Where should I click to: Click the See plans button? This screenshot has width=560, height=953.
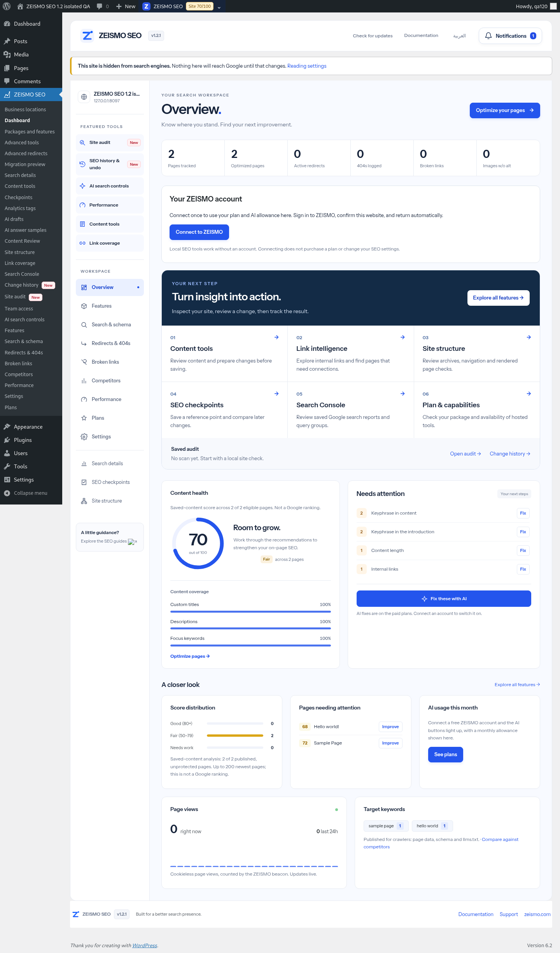[x=446, y=755]
